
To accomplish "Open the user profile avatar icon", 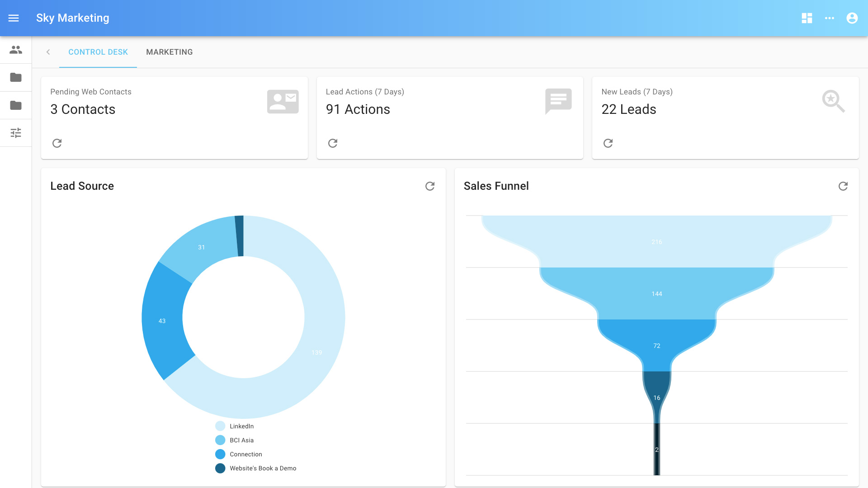I will point(852,18).
